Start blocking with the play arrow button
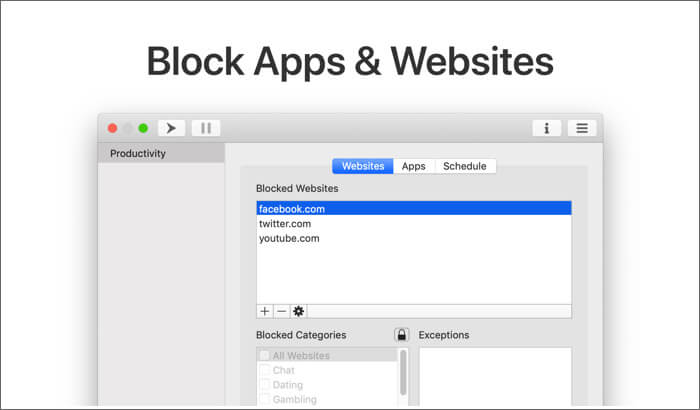 pos(171,128)
